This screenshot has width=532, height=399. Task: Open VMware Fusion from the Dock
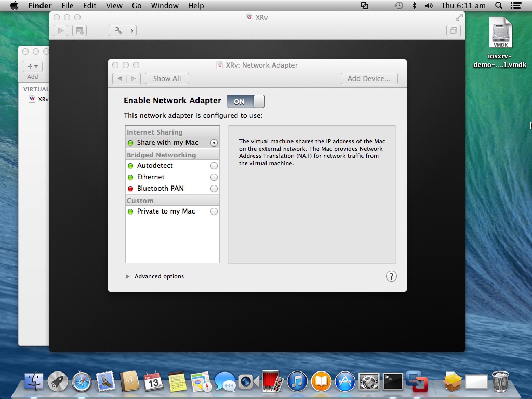tap(417, 382)
